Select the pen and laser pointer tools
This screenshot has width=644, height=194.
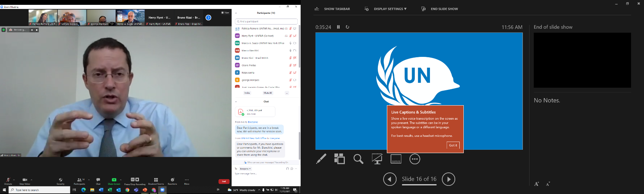click(x=321, y=159)
